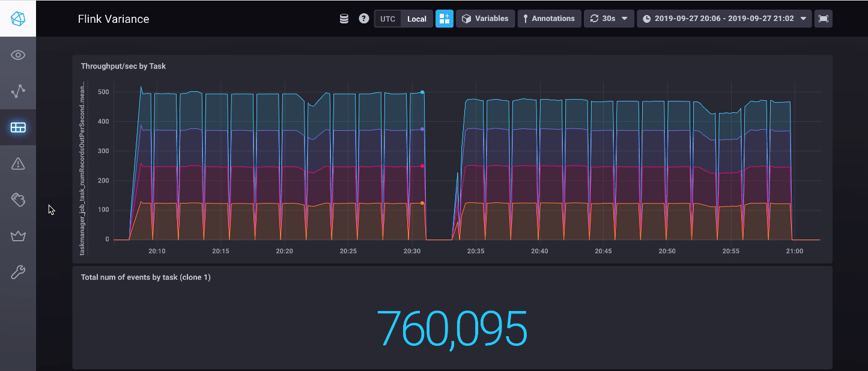Open the InfluxData logo home icon
The width and height of the screenshot is (868, 371).
(x=18, y=19)
